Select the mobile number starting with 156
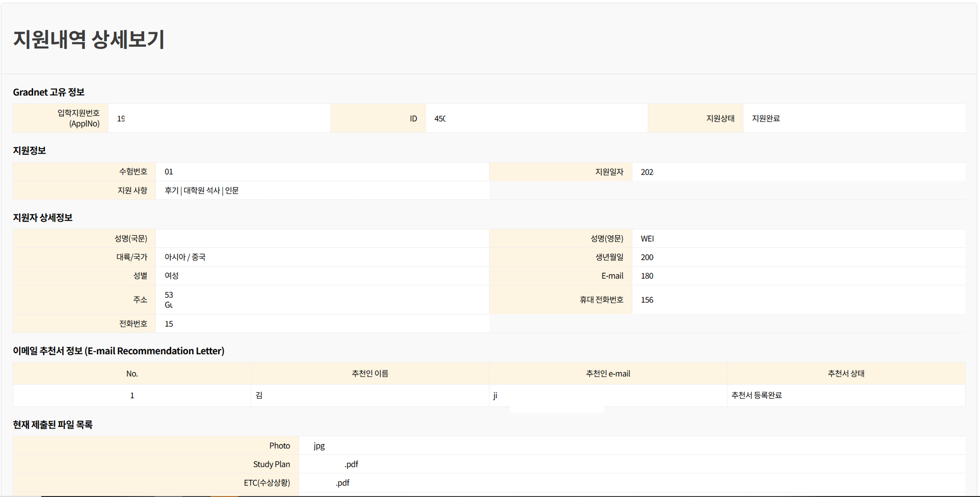 (x=647, y=300)
